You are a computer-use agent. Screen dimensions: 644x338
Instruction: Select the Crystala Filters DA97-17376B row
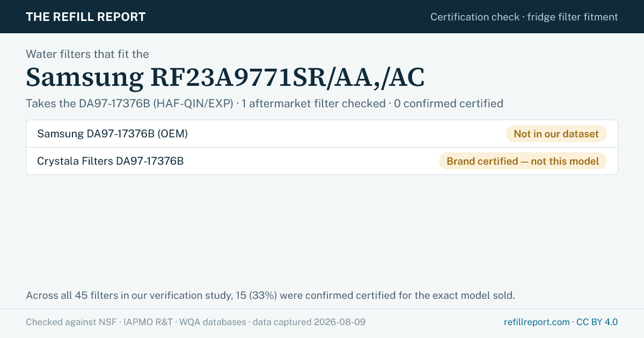pos(322,161)
